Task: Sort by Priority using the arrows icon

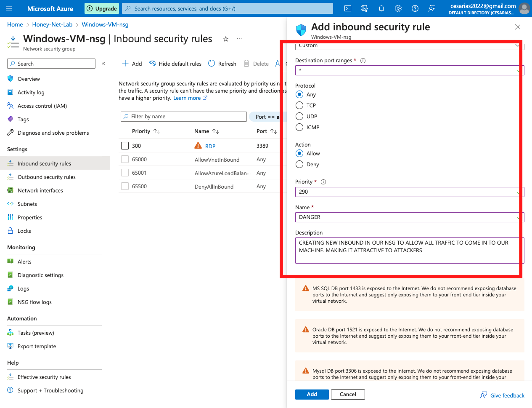Action: click(157, 131)
